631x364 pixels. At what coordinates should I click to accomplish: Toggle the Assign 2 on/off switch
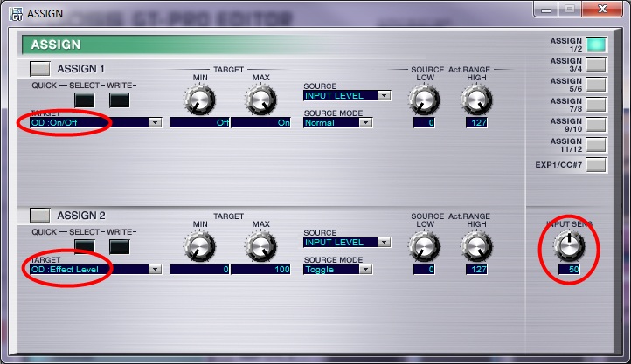pos(40,215)
